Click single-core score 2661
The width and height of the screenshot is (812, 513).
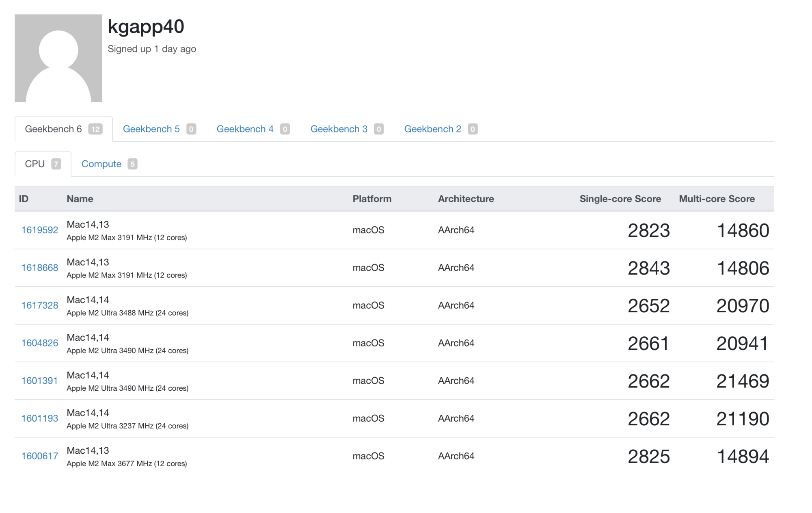click(648, 344)
